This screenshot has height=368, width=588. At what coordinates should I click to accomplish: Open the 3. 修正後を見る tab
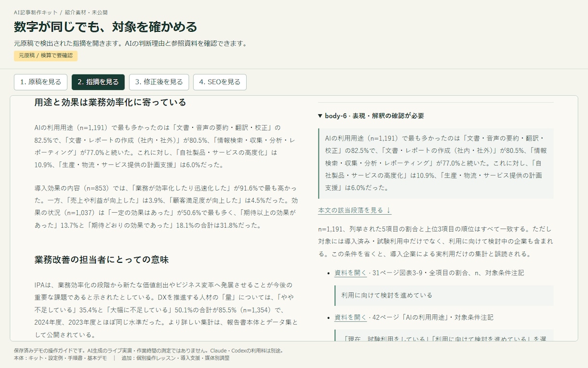pos(159,82)
